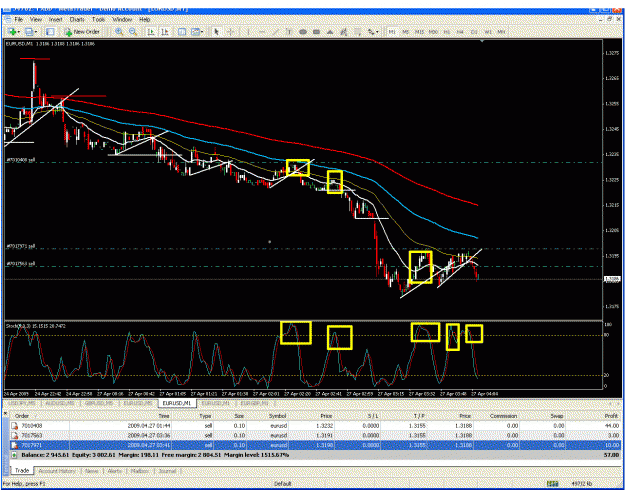Open the File menu
This screenshot has height=490, width=625.
(19, 20)
